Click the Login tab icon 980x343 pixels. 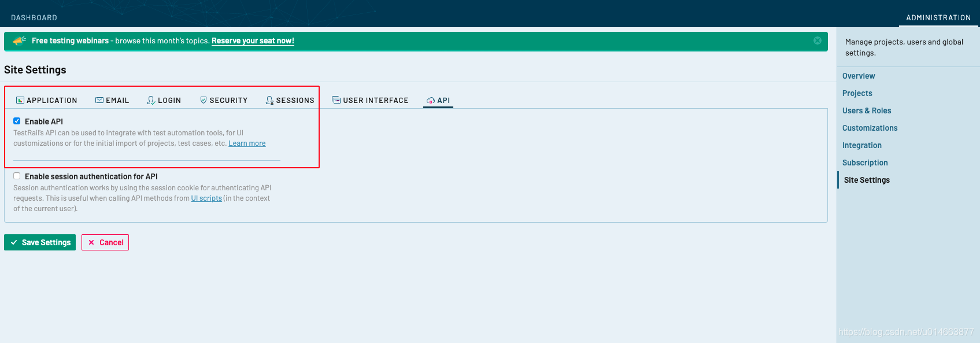[151, 100]
